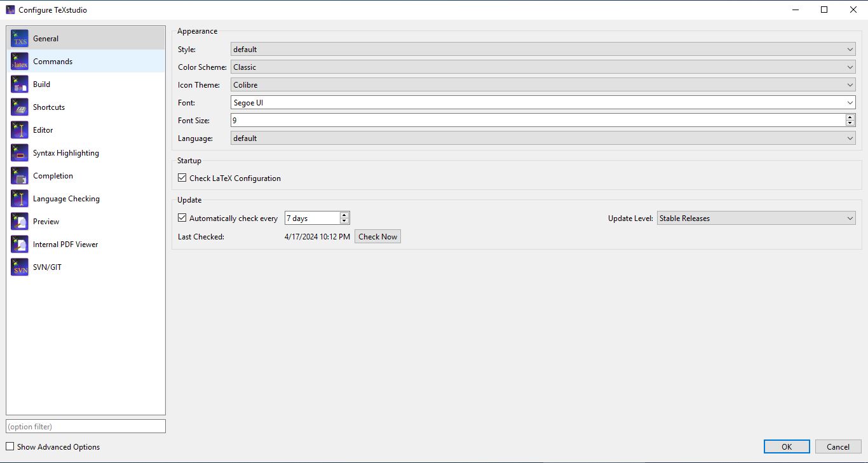Click the General TXS sidebar icon
Screen dimensions: 868x463
pos(20,39)
